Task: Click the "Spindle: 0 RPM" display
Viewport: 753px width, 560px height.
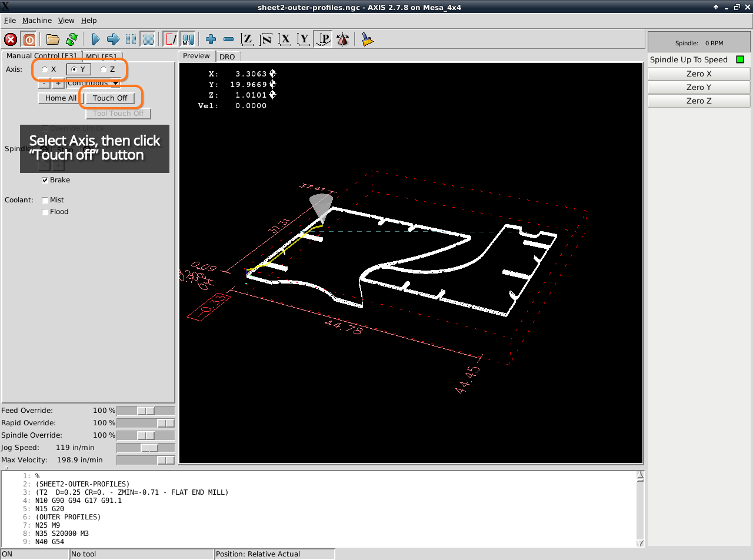Action: pos(699,43)
